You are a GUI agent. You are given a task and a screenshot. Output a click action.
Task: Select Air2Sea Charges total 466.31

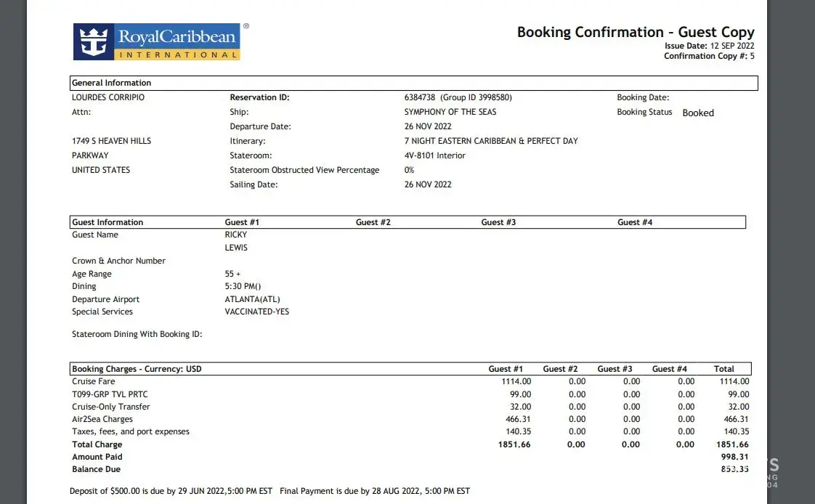(x=736, y=419)
